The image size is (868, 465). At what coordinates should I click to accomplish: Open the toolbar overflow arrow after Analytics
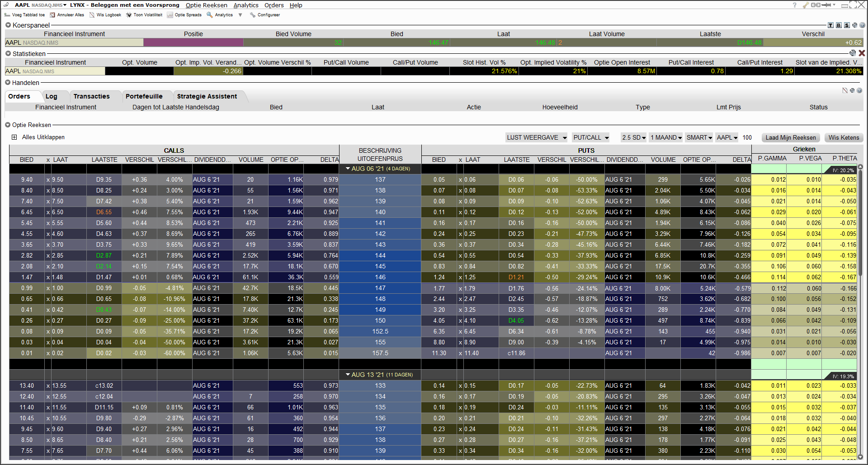tap(241, 15)
